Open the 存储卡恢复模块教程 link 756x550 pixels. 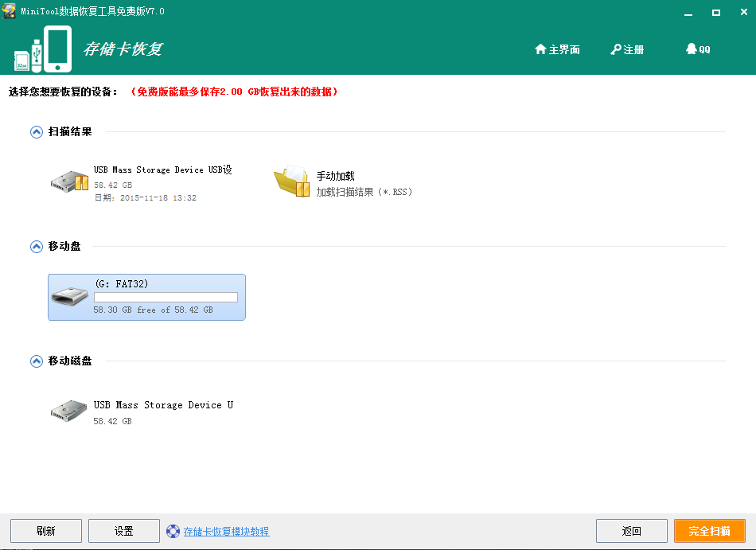[226, 531]
